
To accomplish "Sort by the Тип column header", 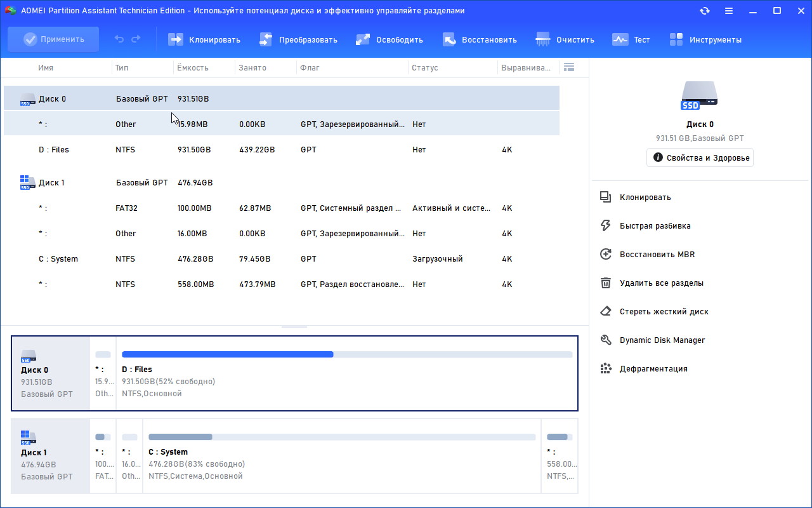I will [122, 67].
